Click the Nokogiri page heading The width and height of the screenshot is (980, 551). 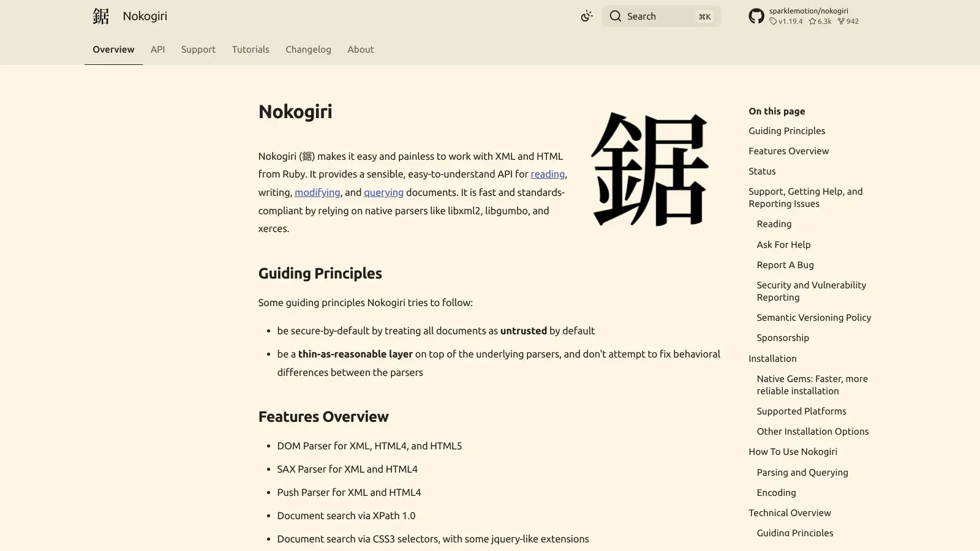tap(295, 111)
